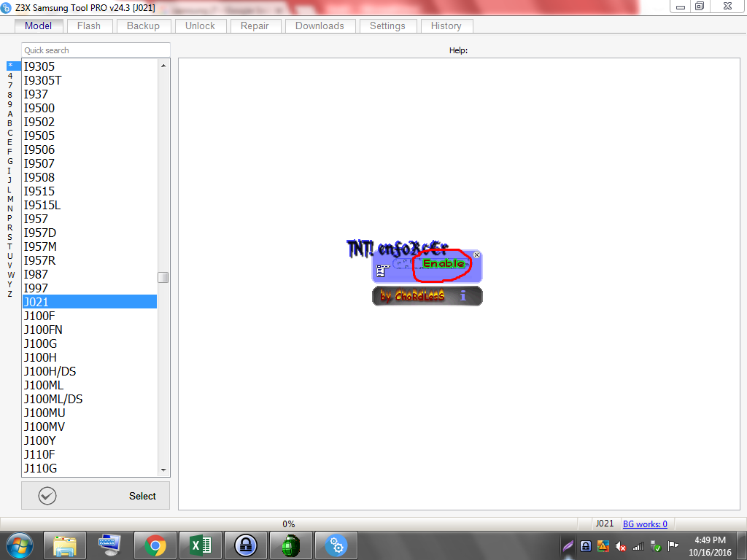Click the padlock system tray icon
The width and height of the screenshot is (747, 560).
point(586,546)
